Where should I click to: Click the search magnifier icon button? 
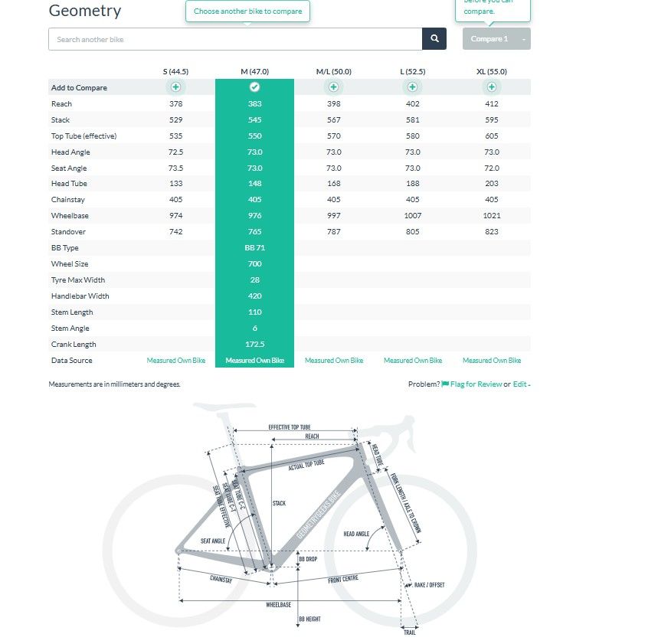tap(434, 39)
